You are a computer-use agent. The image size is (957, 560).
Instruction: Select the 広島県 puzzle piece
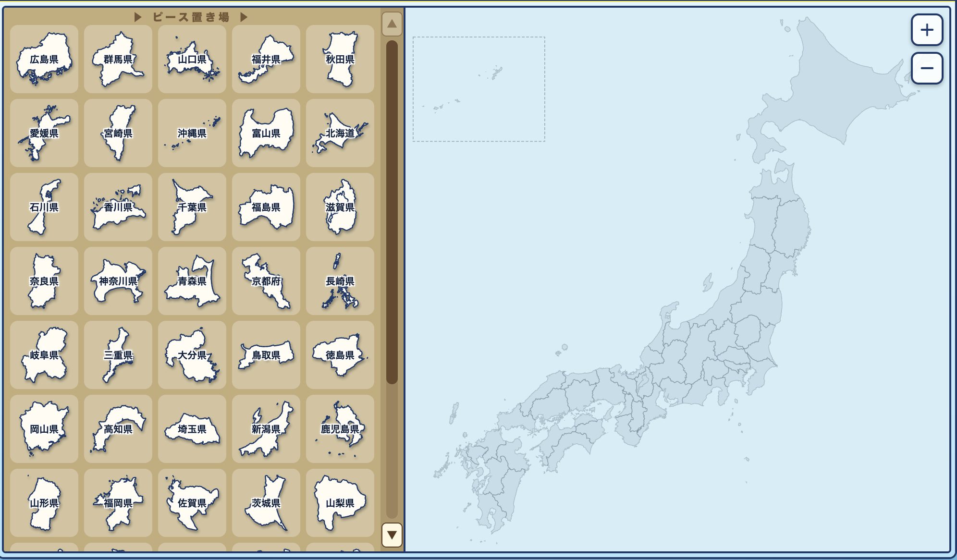pyautogui.click(x=44, y=59)
